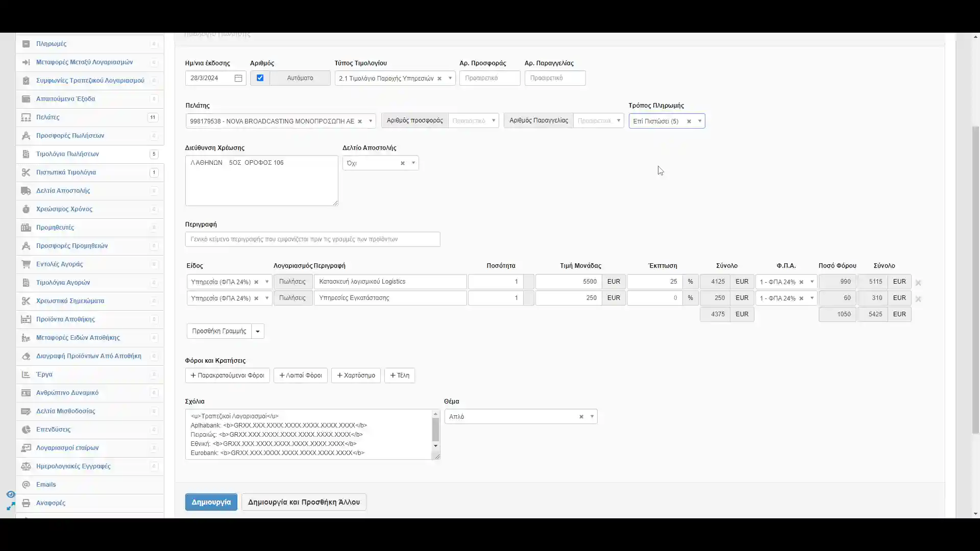
Task: Click the truck icon for Δελτία Αποστολής
Action: tap(26, 191)
